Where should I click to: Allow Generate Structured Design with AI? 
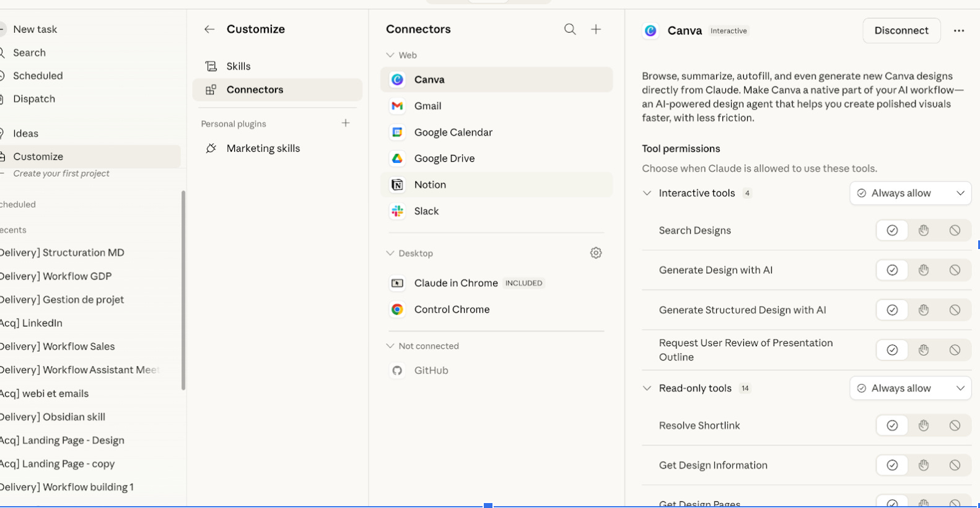pyautogui.click(x=892, y=310)
